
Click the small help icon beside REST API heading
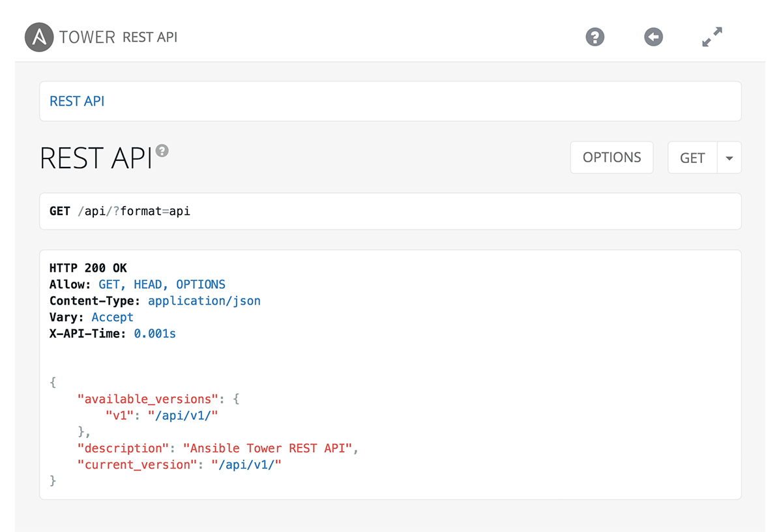[x=162, y=151]
